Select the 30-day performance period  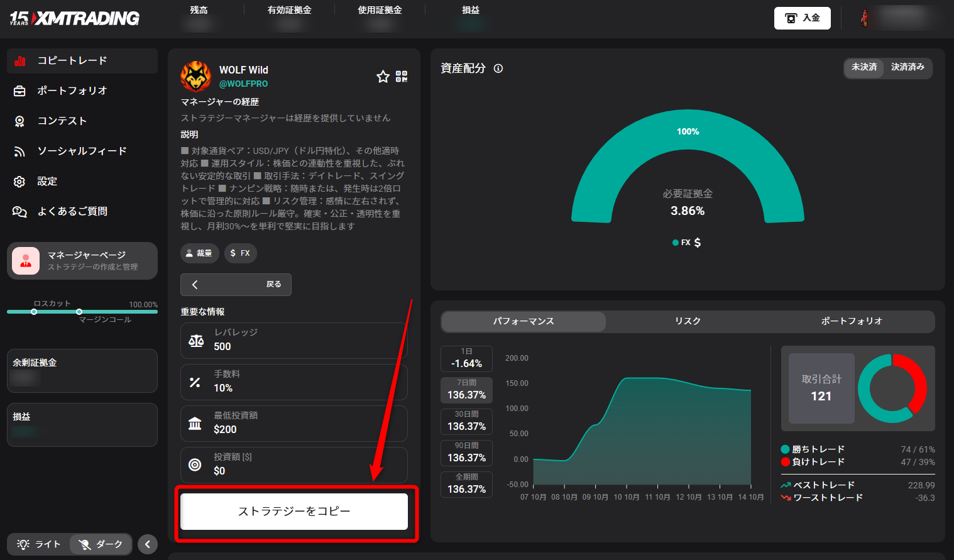(466, 421)
